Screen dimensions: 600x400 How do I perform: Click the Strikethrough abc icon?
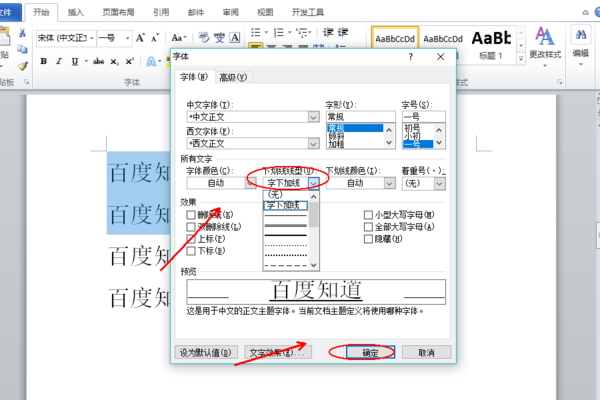[x=98, y=61]
